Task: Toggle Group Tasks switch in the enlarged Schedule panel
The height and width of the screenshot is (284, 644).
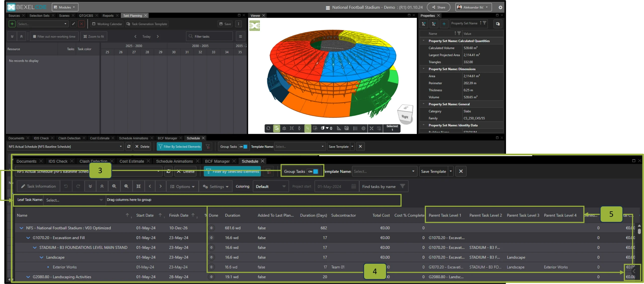Action: click(x=313, y=171)
